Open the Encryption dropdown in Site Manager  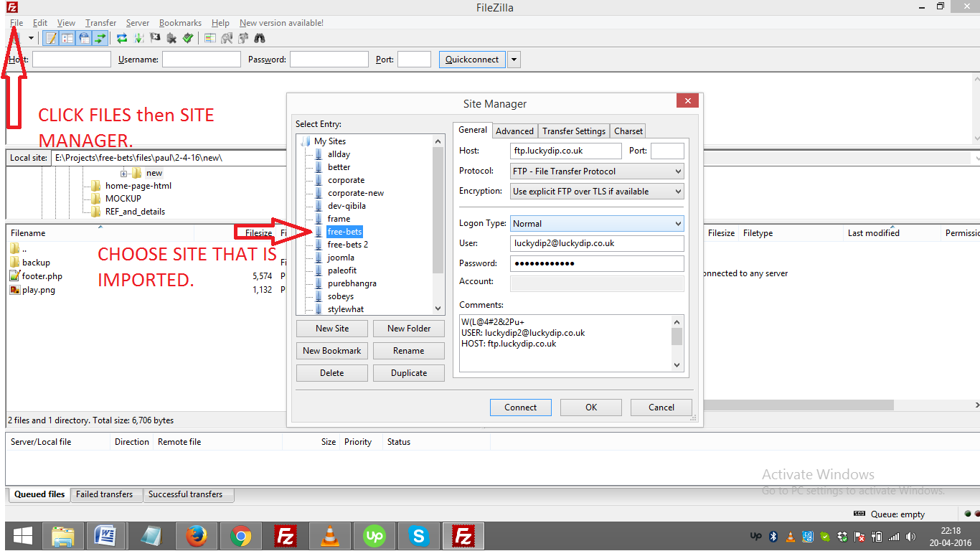(x=597, y=192)
